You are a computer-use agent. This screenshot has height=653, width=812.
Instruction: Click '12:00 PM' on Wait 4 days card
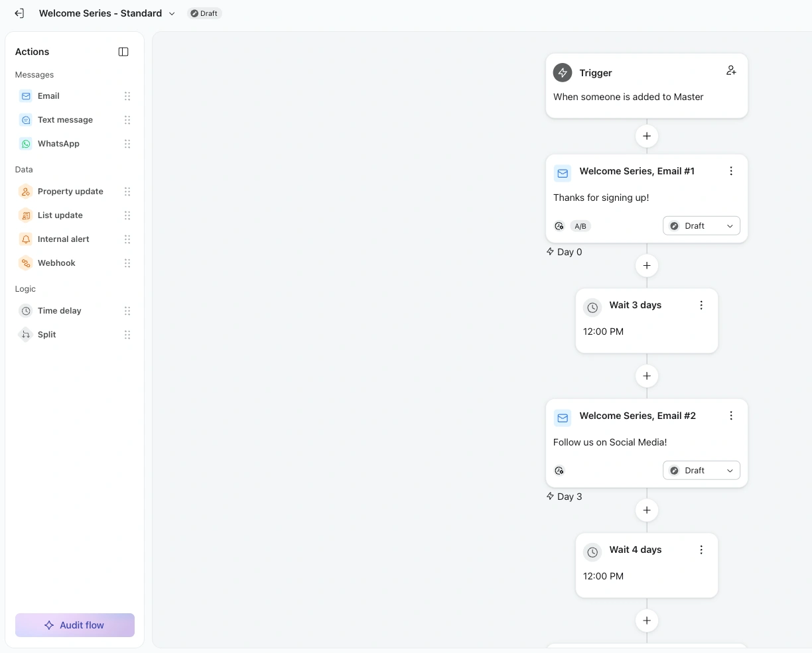(x=603, y=576)
